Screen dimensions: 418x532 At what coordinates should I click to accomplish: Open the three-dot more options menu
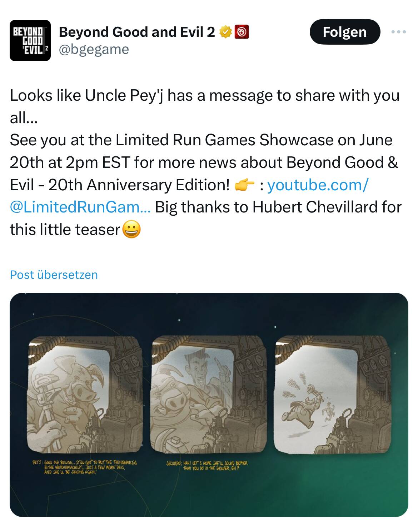(398, 32)
